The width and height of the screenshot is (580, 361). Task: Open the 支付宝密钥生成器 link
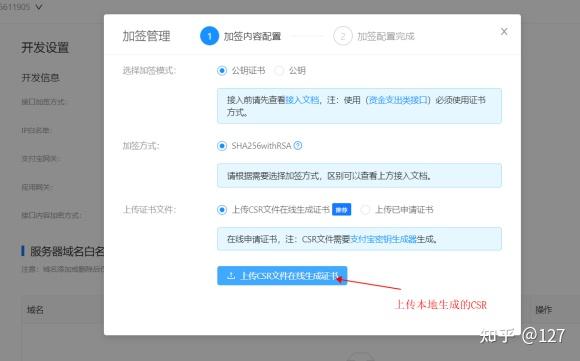383,239
